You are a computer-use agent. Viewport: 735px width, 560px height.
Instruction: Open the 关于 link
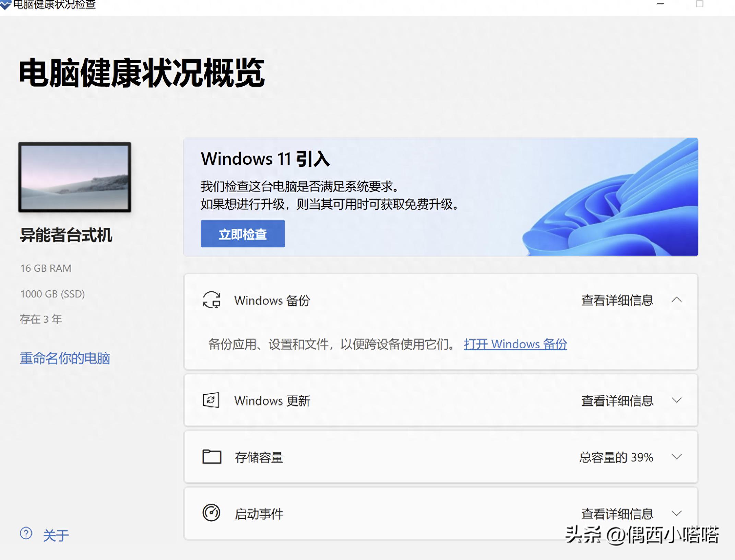pos(56,535)
